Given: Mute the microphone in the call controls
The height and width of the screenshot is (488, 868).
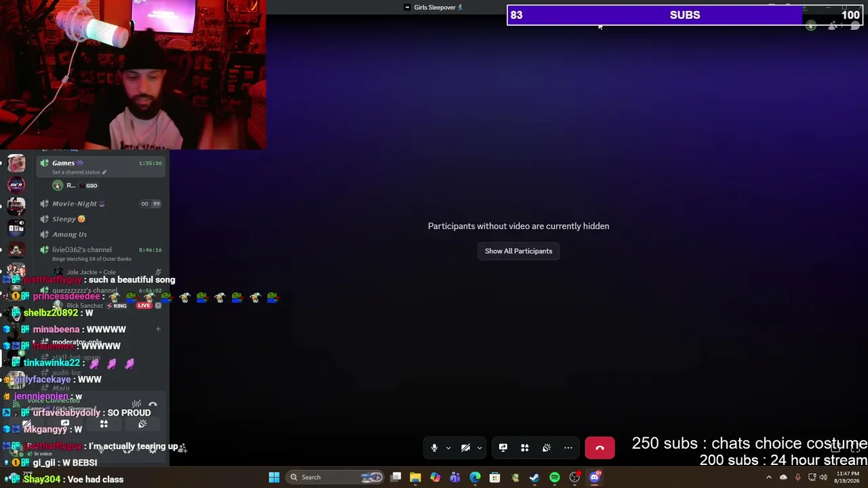Looking at the screenshot, I should click(x=434, y=448).
